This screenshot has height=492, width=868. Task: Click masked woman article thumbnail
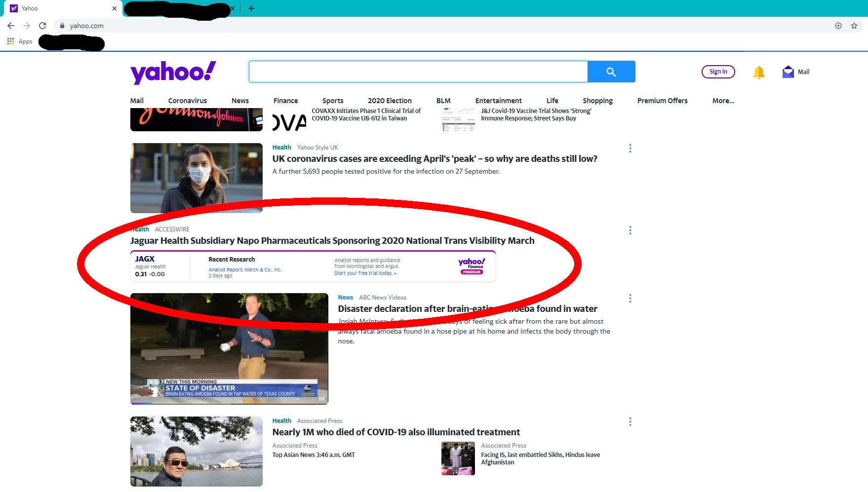click(197, 178)
